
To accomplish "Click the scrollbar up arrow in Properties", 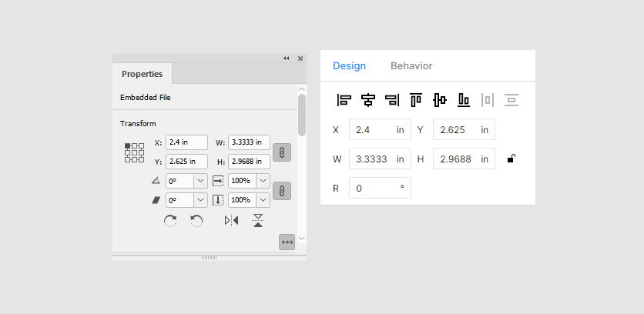I will click(302, 89).
